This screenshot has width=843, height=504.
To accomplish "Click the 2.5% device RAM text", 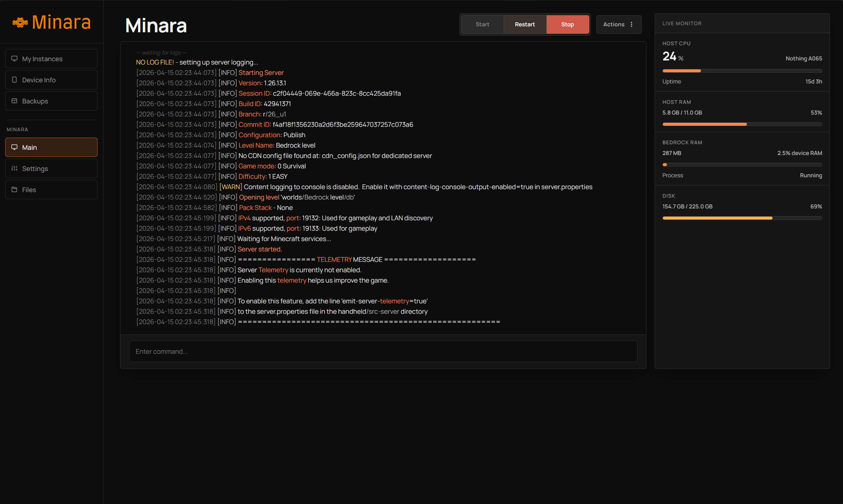I will (800, 153).
